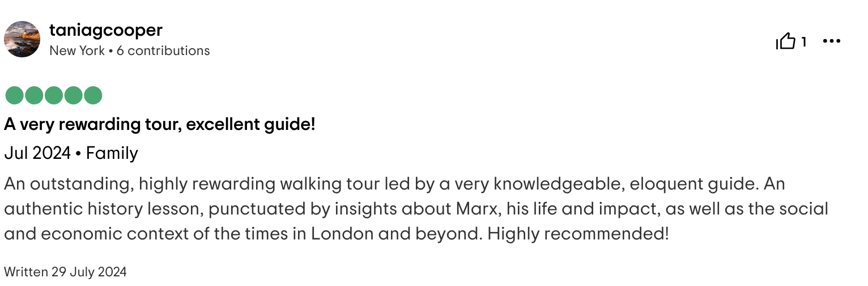The width and height of the screenshot is (868, 286).
Task: Click the helpful vote count number 1
Action: point(803,41)
